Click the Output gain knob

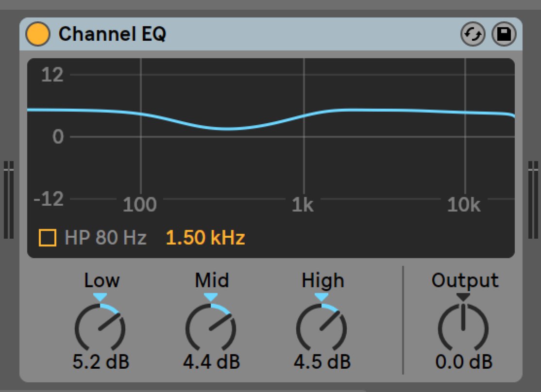point(463,327)
